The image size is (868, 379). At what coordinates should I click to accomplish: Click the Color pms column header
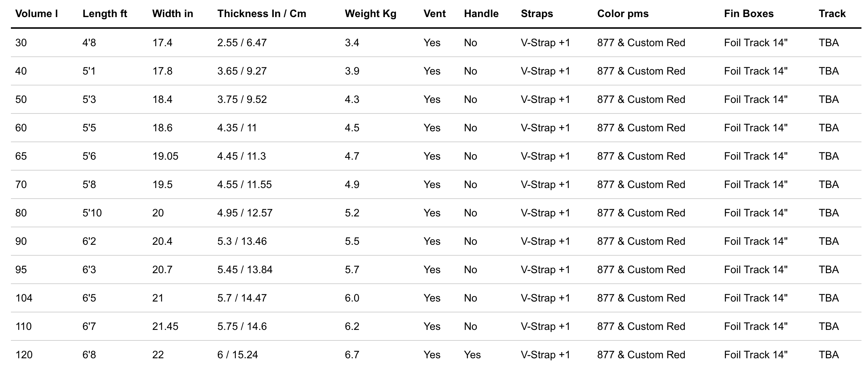click(623, 14)
